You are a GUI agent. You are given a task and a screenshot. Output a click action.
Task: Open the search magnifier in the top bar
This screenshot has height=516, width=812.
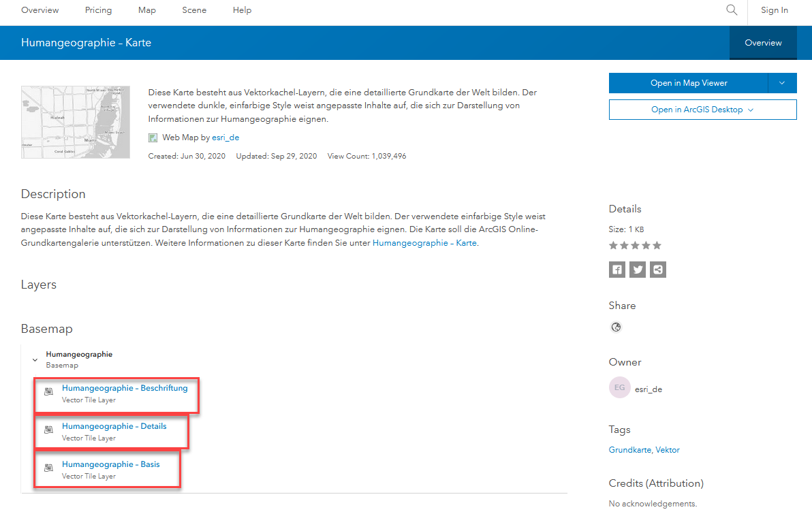731,10
